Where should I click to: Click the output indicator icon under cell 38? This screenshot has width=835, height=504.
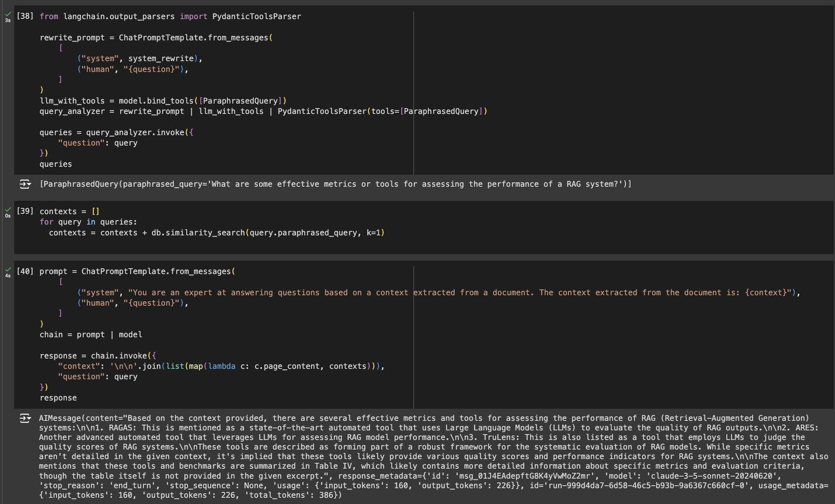[25, 184]
